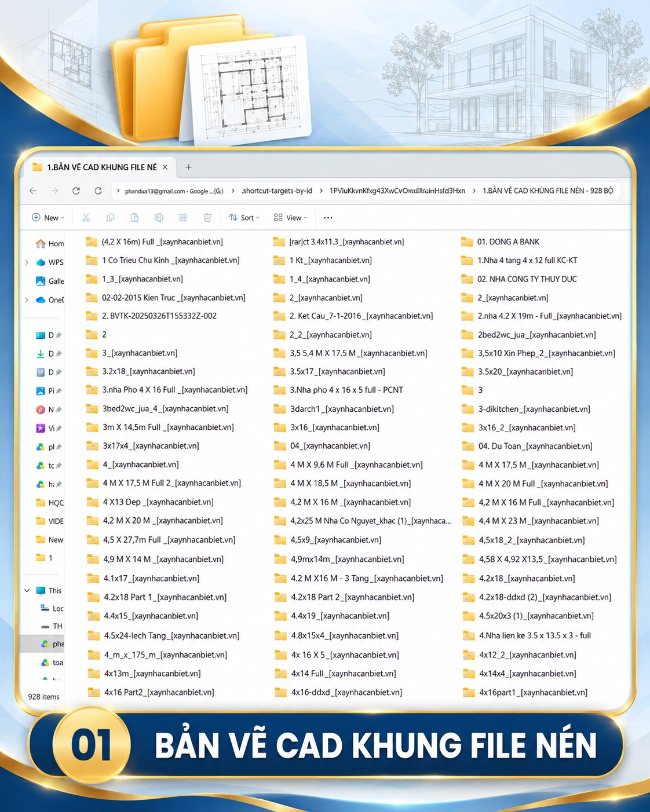This screenshot has width=650, height=812.
Task: Select folder 3bed2wc_jua_4_[xaynhacanbiet.vn]
Action: pyautogui.click(x=157, y=409)
